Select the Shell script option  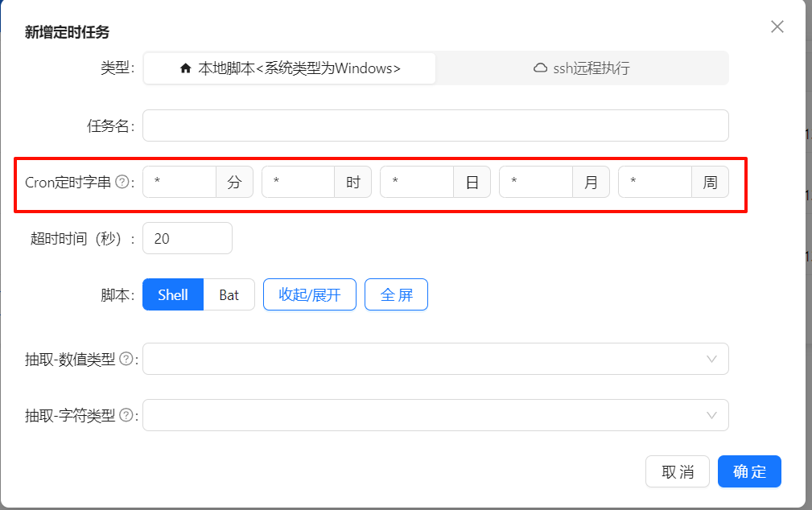coord(173,294)
